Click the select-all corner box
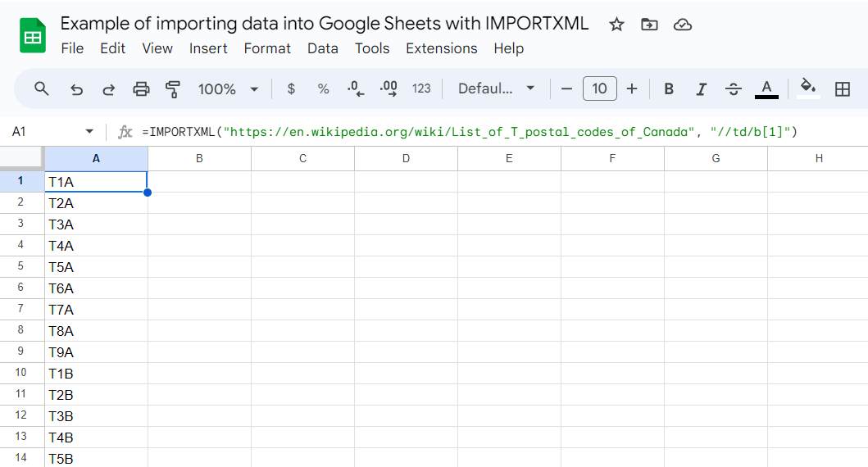The height and width of the screenshot is (467, 868). coord(21,157)
